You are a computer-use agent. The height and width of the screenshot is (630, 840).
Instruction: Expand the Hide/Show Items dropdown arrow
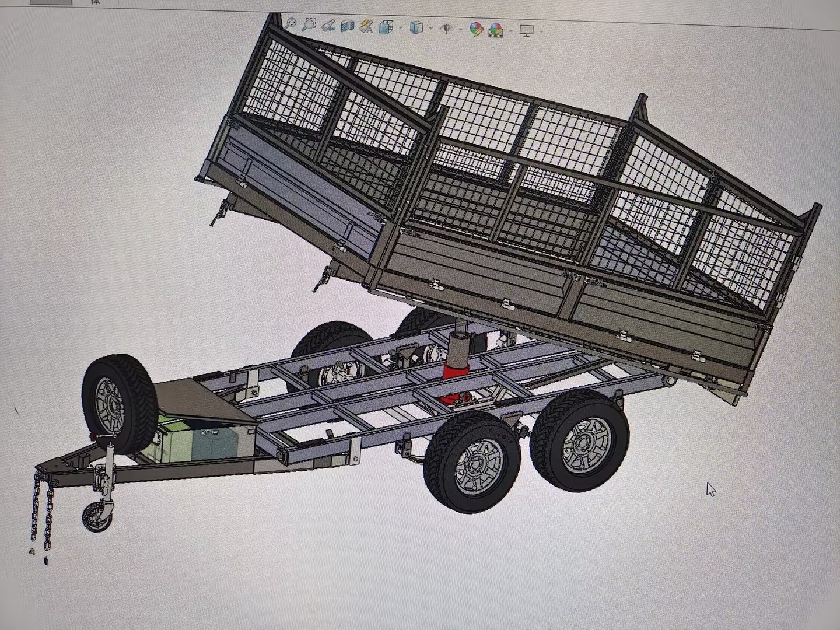click(x=461, y=29)
